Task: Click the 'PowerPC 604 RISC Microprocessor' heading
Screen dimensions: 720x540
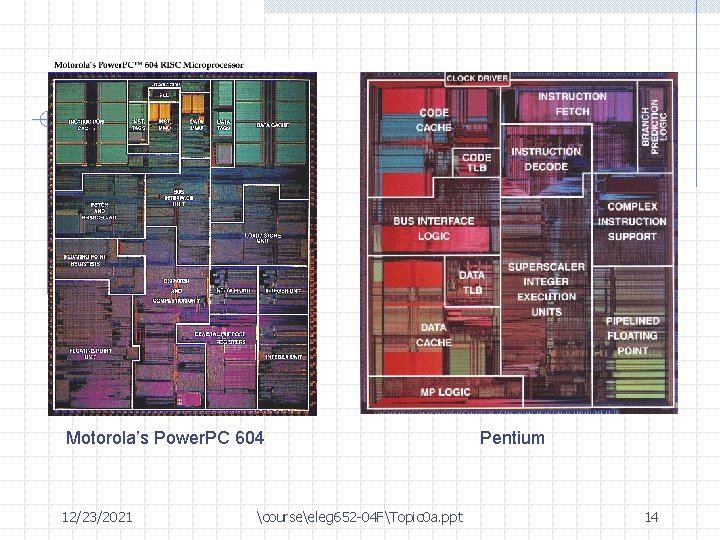Action: point(149,65)
